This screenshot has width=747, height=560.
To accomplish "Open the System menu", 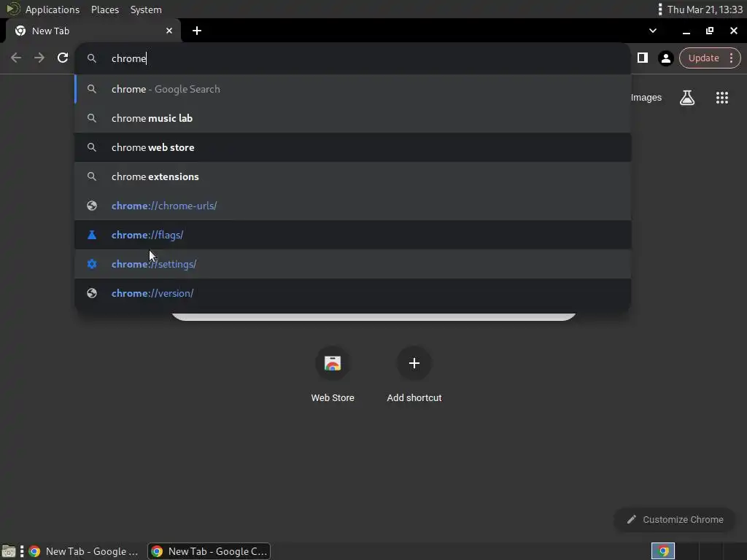I will [146, 9].
